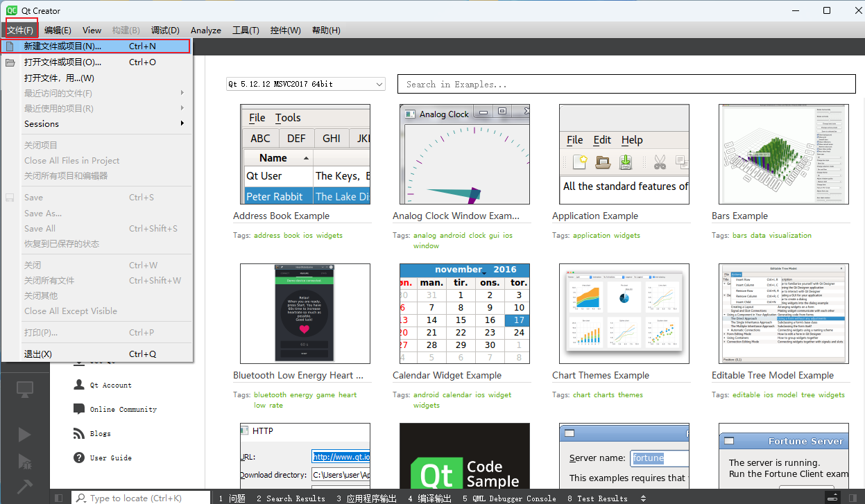The image size is (865, 504).
Task: Open the 编译输出 output pane
Action: [x=429, y=498]
